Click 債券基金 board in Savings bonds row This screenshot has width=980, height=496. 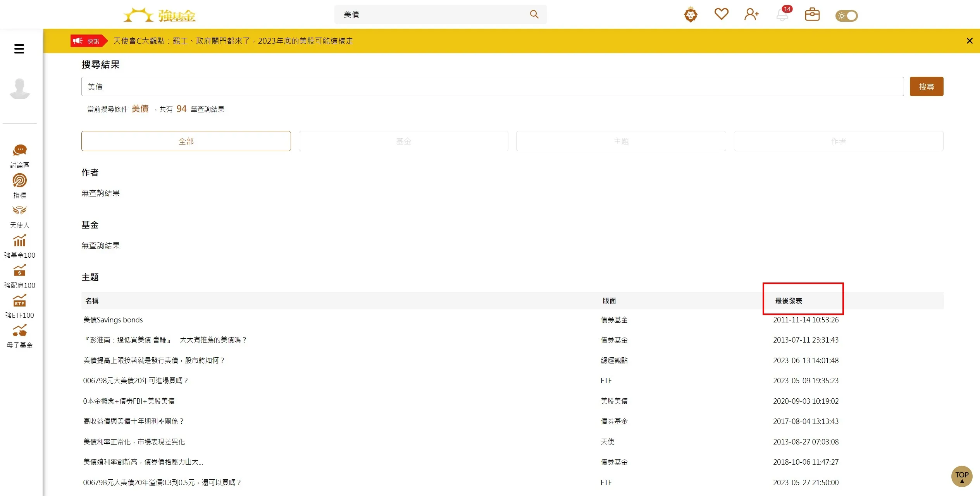[x=614, y=320]
